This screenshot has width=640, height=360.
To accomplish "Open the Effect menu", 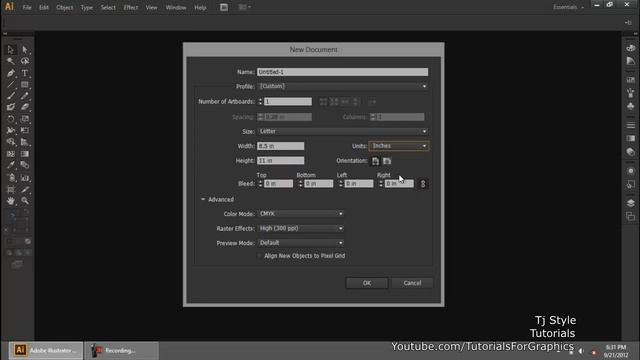I will coord(131,7).
